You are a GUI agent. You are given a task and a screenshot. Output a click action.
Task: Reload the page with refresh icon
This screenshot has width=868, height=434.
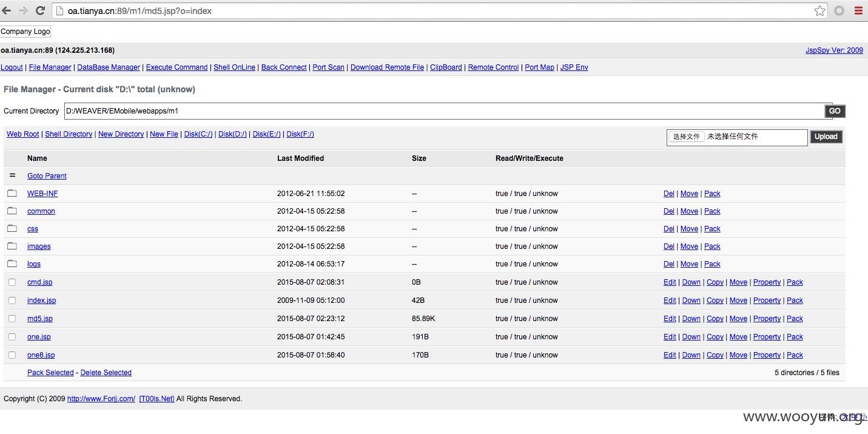41,10
